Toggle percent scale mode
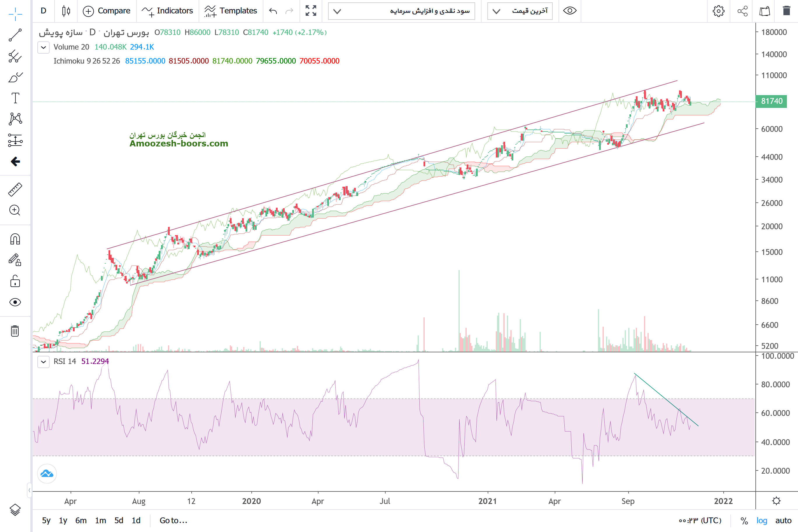 click(744, 520)
